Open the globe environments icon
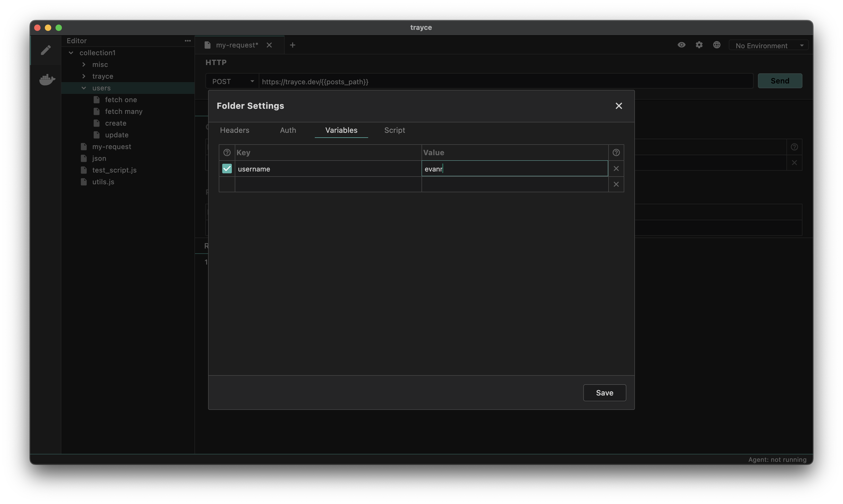The image size is (843, 504). (717, 45)
